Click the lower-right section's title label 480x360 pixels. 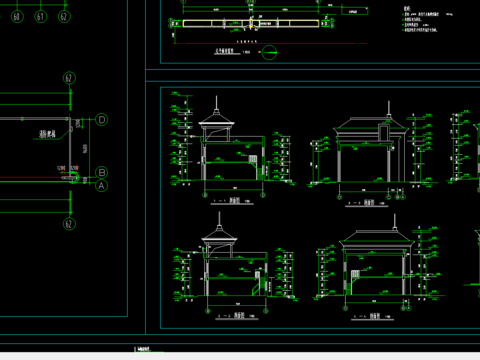click(372, 316)
